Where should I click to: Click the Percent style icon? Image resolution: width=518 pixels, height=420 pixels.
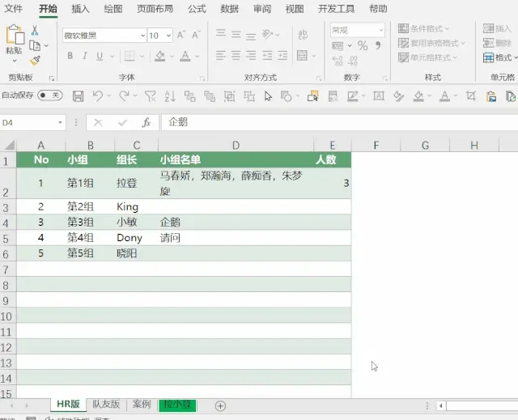point(363,45)
